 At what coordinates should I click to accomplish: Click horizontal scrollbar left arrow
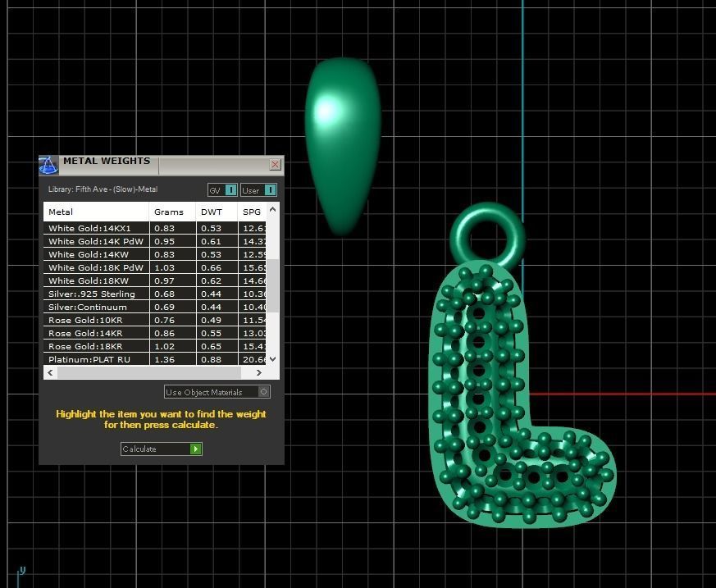(x=50, y=372)
